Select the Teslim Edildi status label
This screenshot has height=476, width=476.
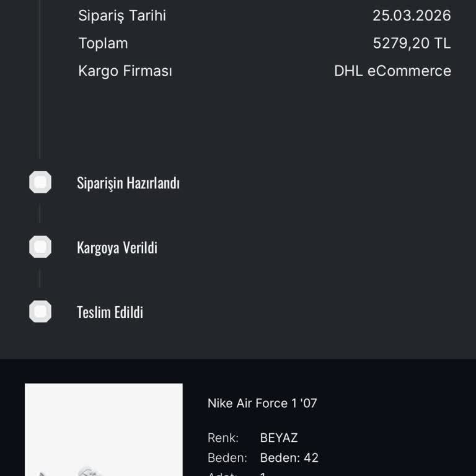click(x=110, y=312)
